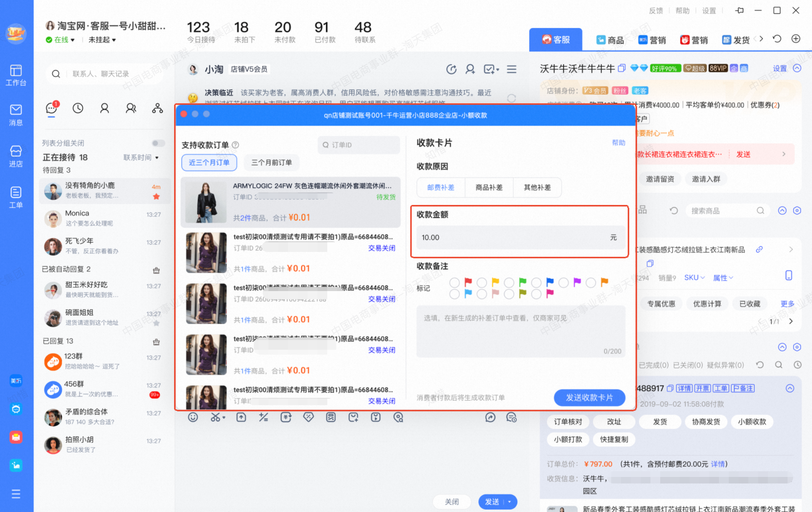Image resolution: width=812 pixels, height=512 pixels.
Task: Open the 未挂起 suspend status dropdown
Action: (102, 40)
